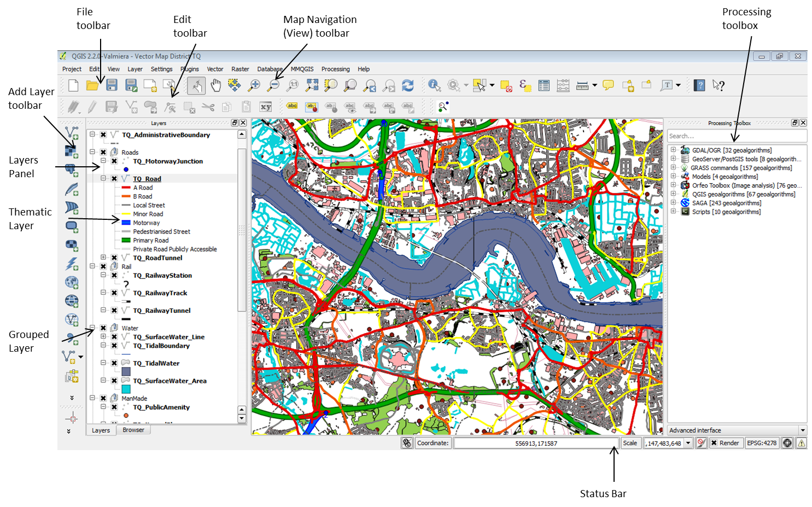Click the Zoom Full extent icon

click(312, 85)
